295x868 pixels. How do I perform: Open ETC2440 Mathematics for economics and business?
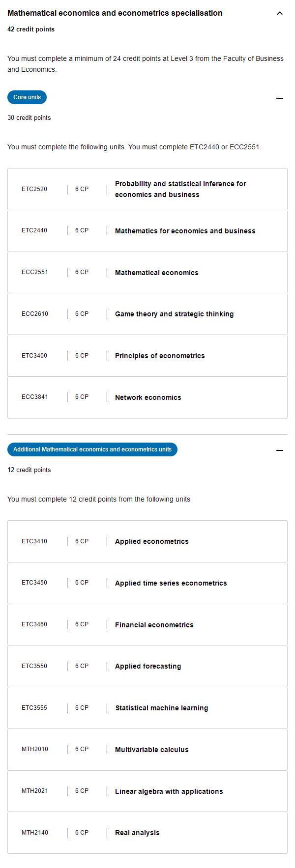(147, 231)
